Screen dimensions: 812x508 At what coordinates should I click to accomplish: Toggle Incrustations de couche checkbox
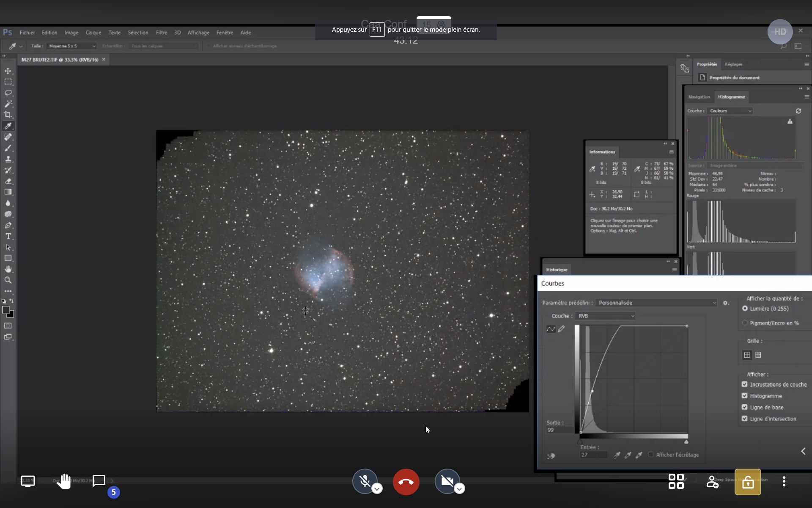744,384
